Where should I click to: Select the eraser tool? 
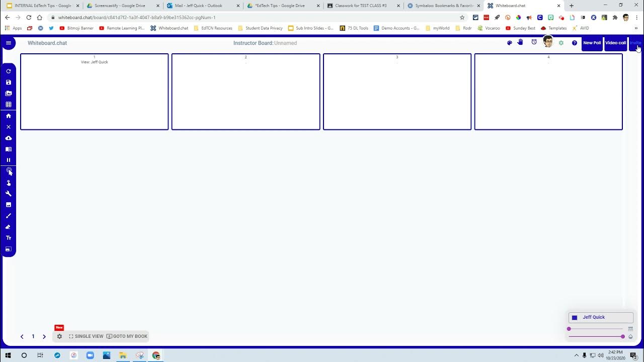(8, 227)
